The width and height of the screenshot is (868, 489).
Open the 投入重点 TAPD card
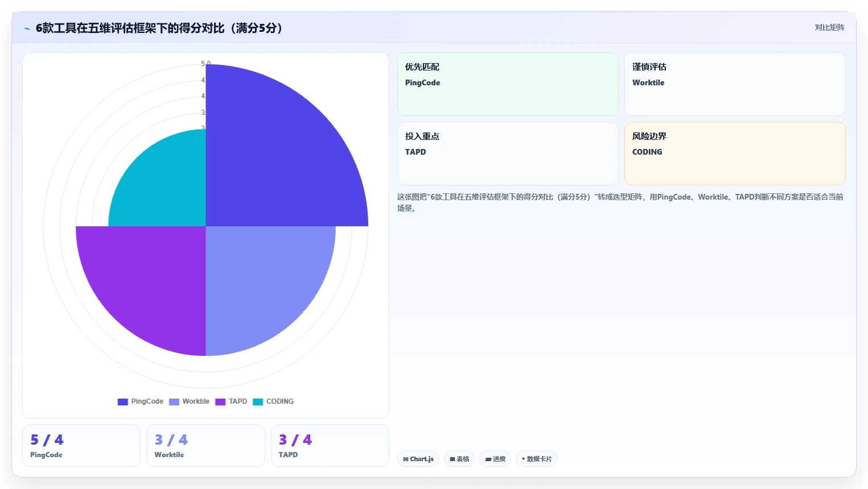(508, 154)
